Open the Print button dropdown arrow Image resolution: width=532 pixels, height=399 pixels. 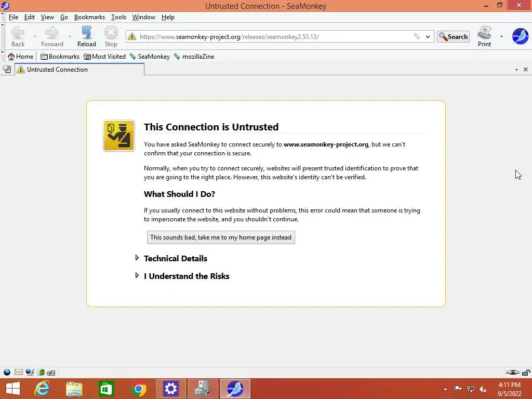coord(501,36)
